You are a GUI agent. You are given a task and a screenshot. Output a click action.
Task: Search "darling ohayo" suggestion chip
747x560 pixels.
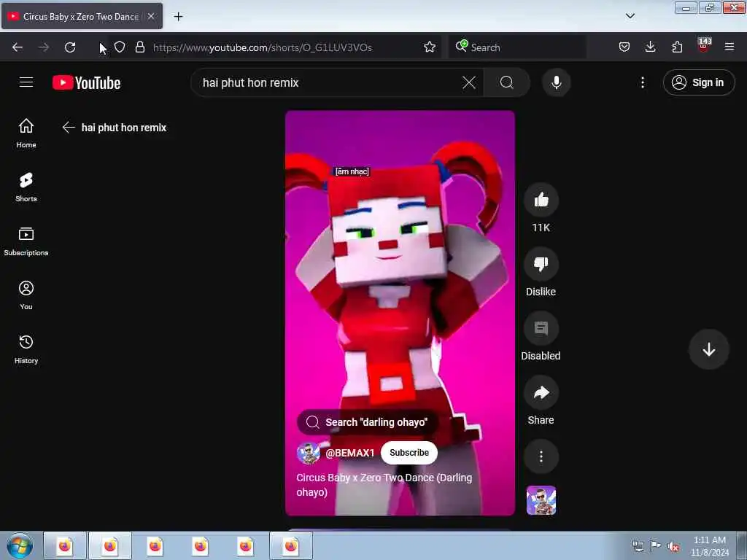point(367,422)
